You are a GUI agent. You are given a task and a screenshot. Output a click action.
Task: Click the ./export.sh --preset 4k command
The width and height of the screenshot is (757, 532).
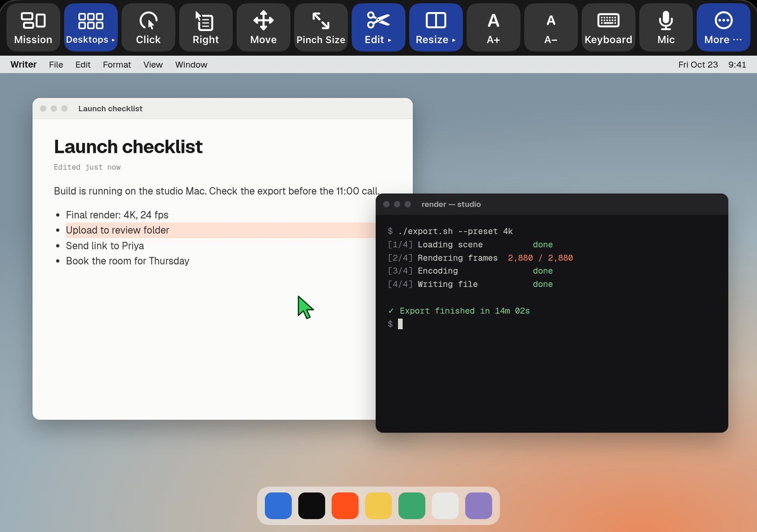[x=455, y=231]
